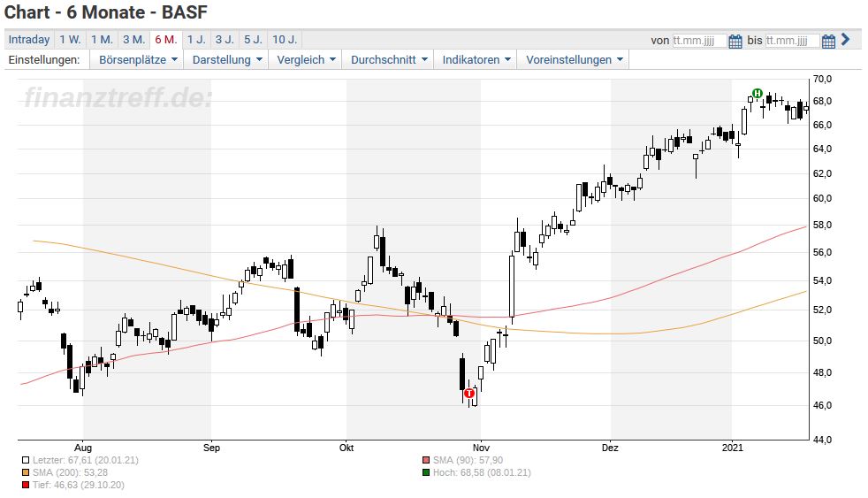This screenshot has width=868, height=498.
Task: Open the Voreinstellungen dropdown
Action: (x=574, y=60)
